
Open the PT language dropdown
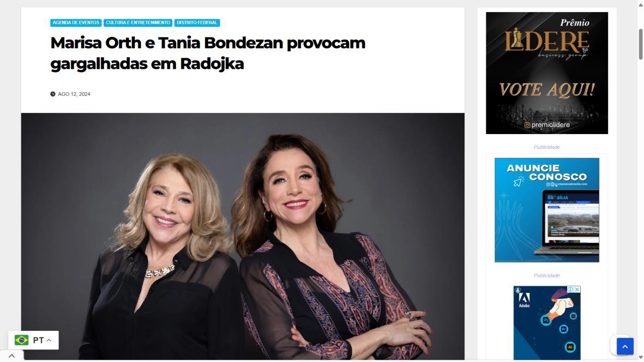(34, 340)
